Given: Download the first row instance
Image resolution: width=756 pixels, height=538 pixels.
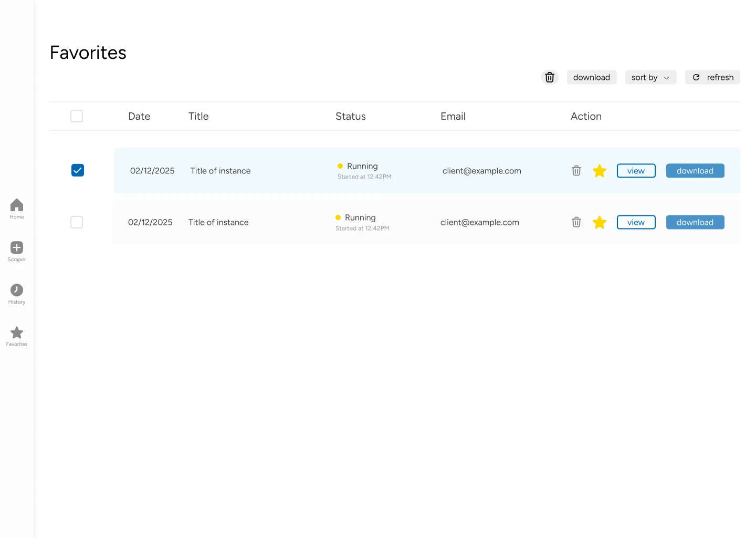Looking at the screenshot, I should tap(695, 171).
